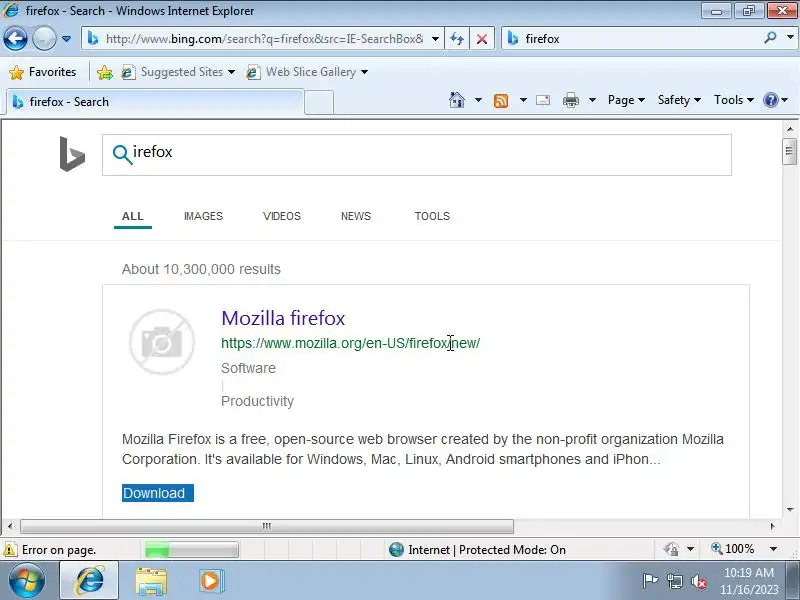Click the Download button
Screen dimensions: 800x600
pyautogui.click(x=158, y=493)
